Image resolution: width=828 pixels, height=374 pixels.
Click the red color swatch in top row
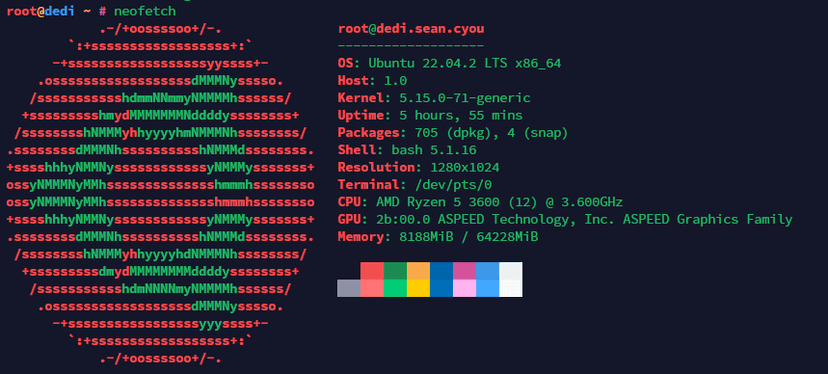click(x=372, y=270)
